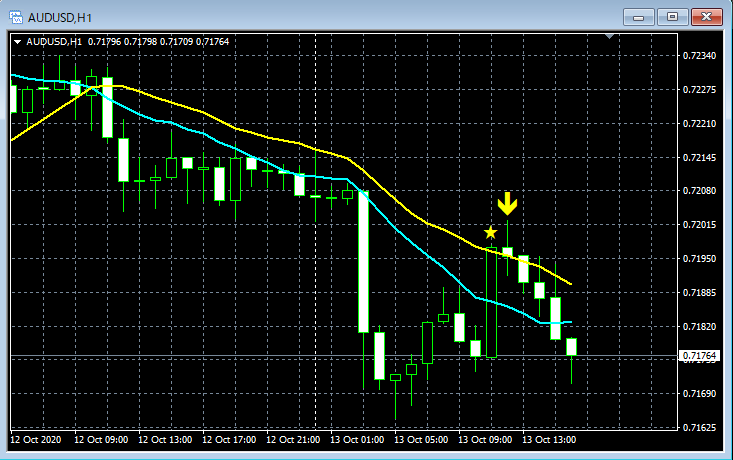Minimize the AUDUSD,H1 chart window
Viewport: 733px width, 460px height.
tap(639, 17)
